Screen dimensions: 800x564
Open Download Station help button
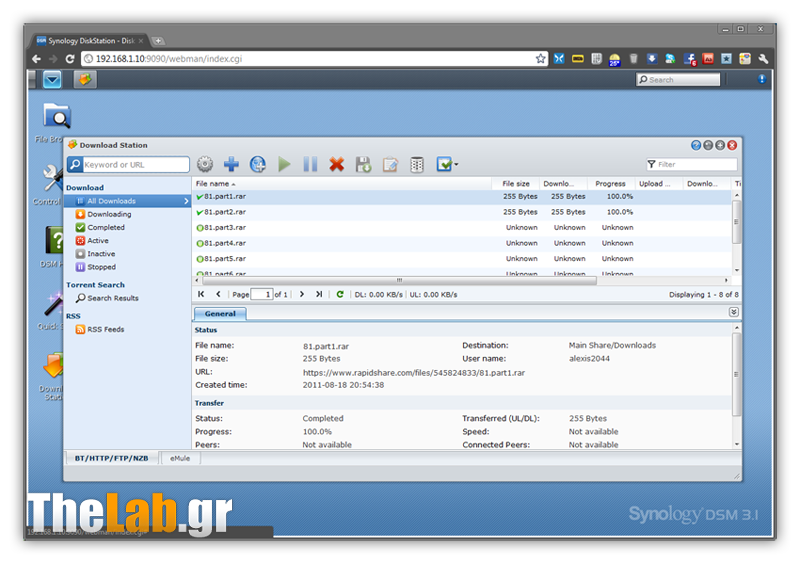pos(696,145)
